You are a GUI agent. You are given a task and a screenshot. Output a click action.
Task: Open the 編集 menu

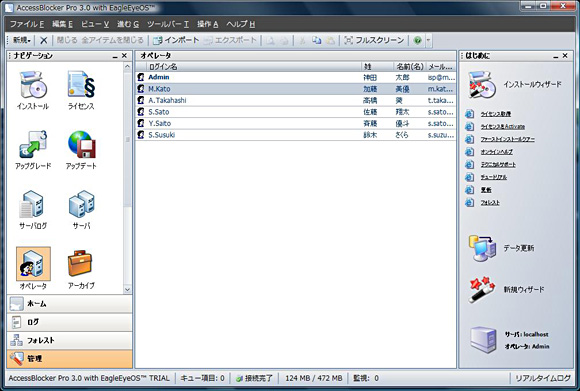pos(62,24)
